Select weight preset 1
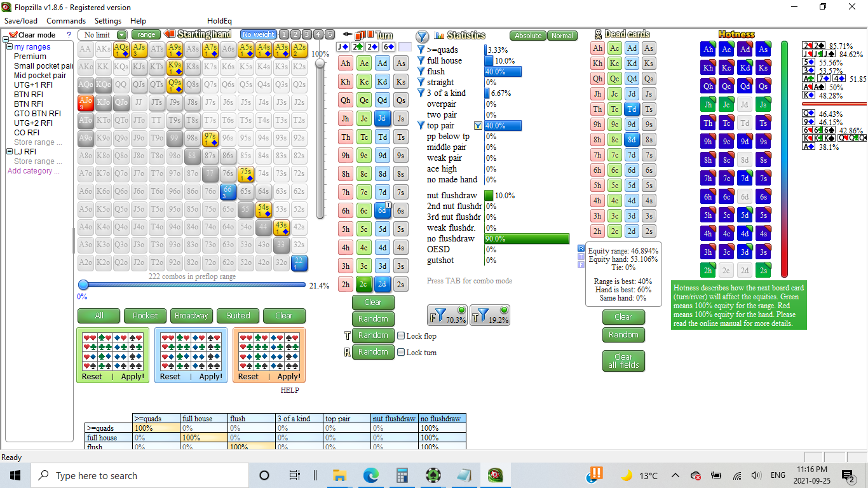This screenshot has height=488, width=868. tap(284, 35)
